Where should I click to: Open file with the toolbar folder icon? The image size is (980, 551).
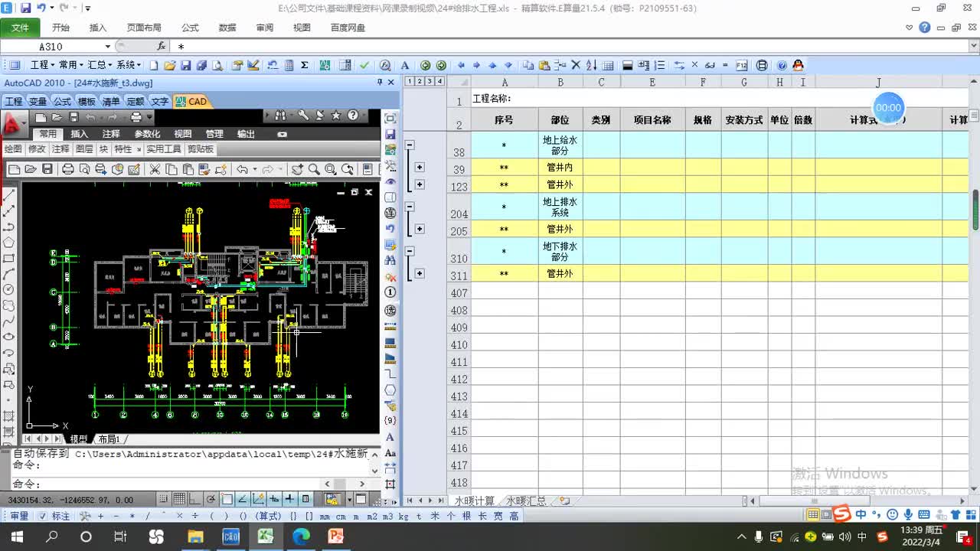click(x=169, y=65)
